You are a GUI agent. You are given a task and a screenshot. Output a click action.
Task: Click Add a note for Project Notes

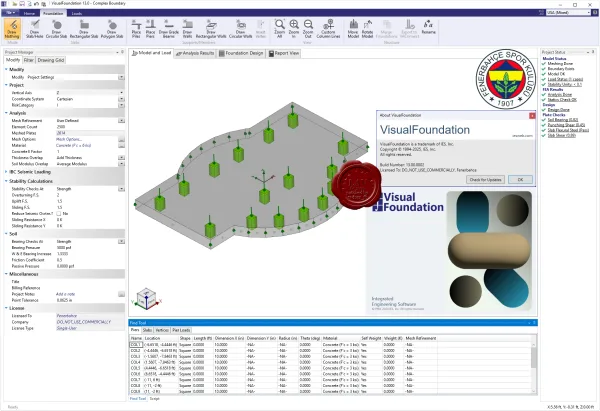click(x=65, y=294)
